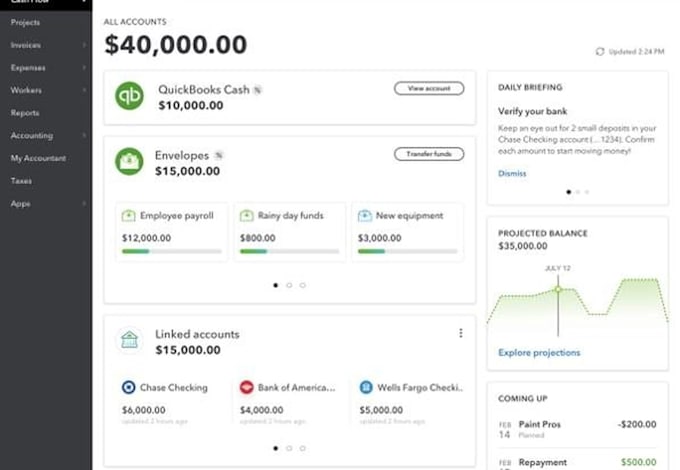Expand the Apps sidebar submenu arrow
The image size is (680, 470).
click(x=84, y=203)
